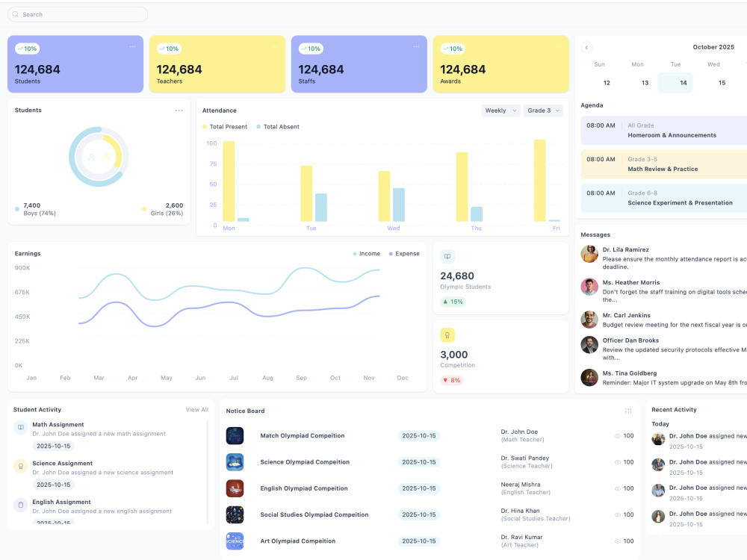Viewport: 747px width, 560px height.
Task: Select day 13 in the calendar
Action: point(645,83)
